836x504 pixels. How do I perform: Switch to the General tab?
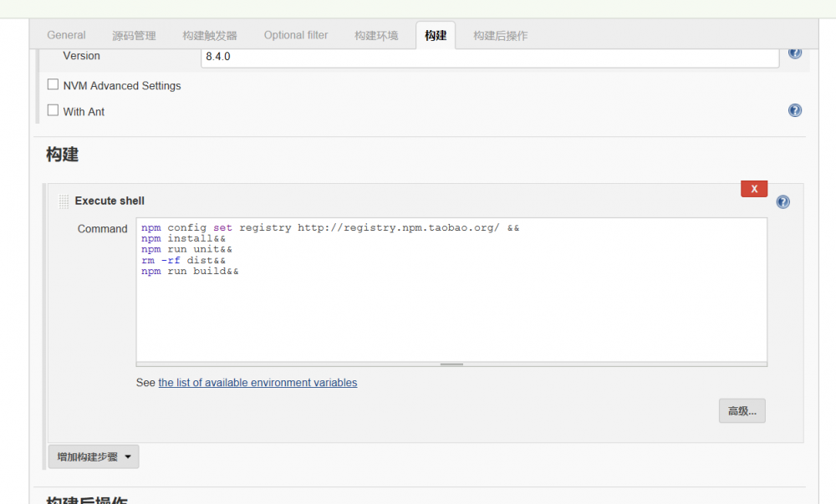[66, 35]
